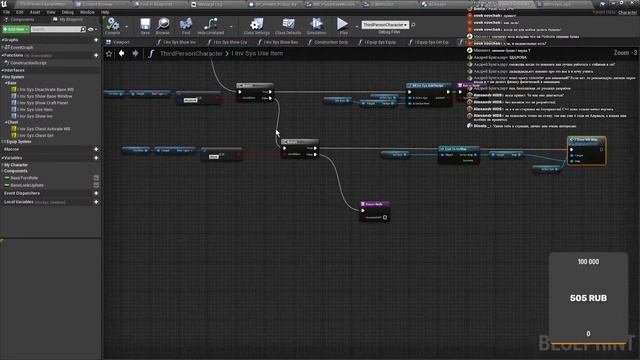Click the navigate back arrow
Viewport: 640px width, 360px height.
(122, 53)
